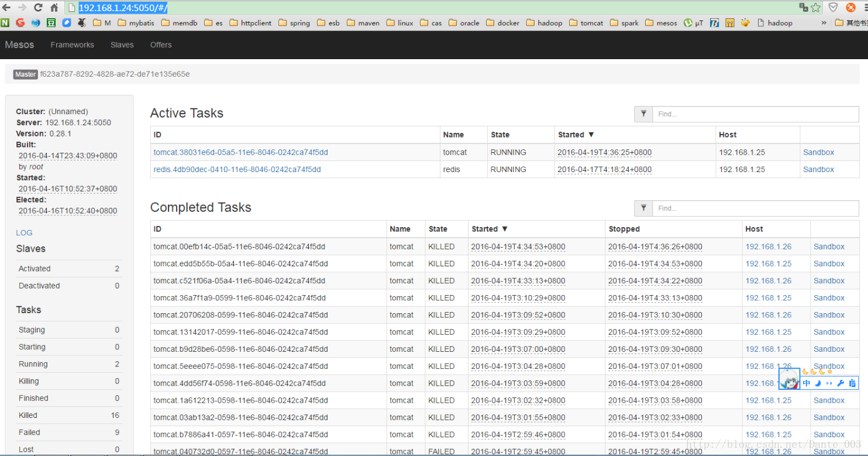Click the Completed Tasks Find field
The image size is (868, 456).
[x=756, y=208]
